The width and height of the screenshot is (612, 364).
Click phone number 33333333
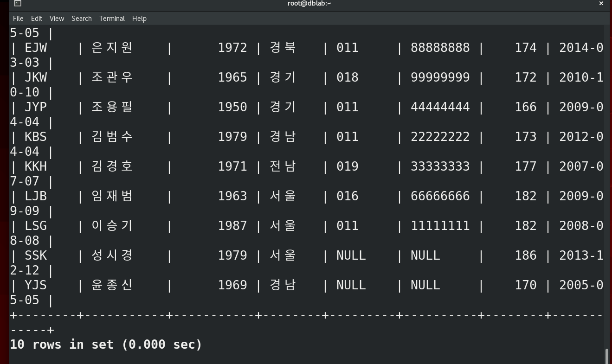(440, 166)
